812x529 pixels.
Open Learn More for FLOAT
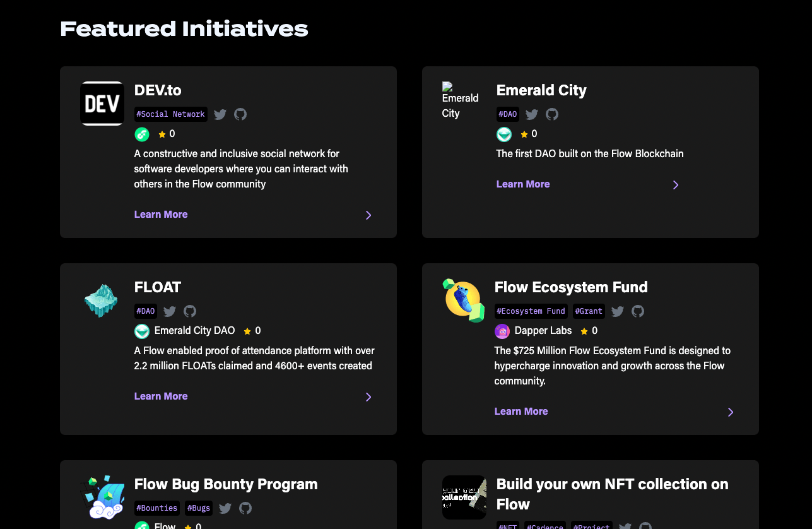pos(160,396)
